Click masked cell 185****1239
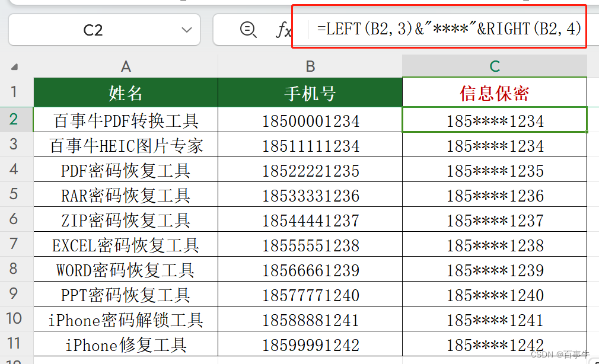Viewport: 599px width, 364px height. pos(495,269)
